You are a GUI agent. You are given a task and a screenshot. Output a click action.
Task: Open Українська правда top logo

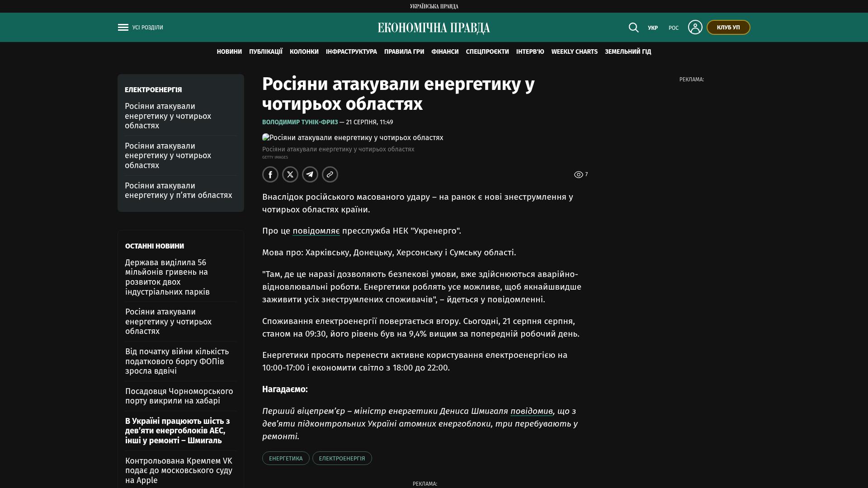[x=434, y=6]
